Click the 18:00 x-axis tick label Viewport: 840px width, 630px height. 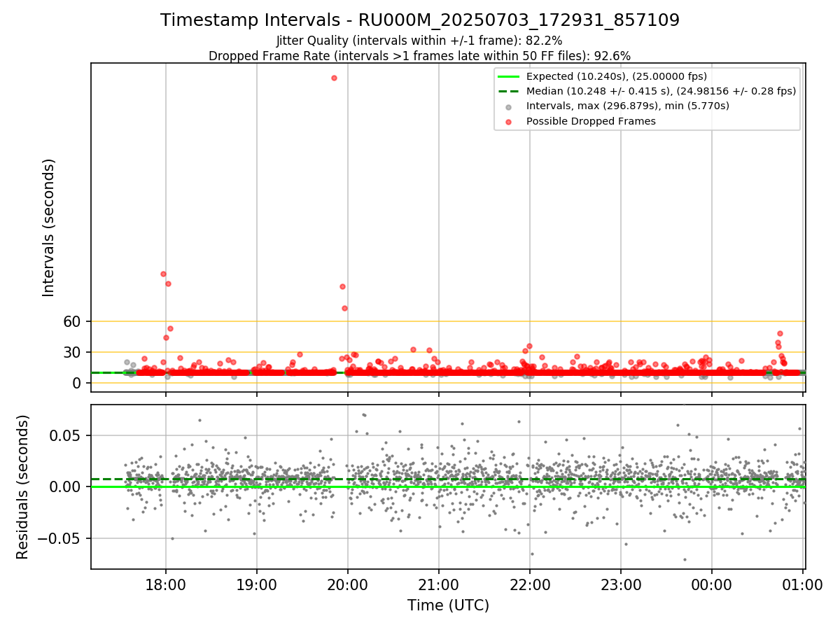[166, 585]
